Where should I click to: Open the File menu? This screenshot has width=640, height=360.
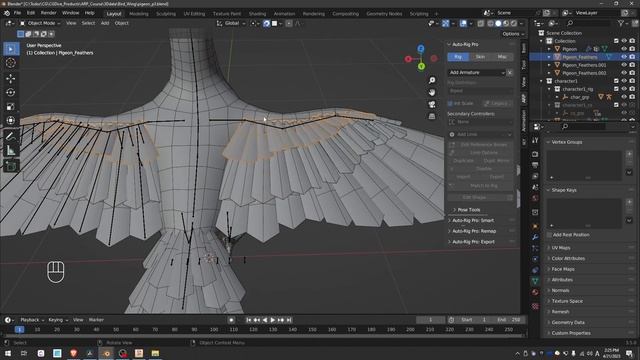point(17,13)
